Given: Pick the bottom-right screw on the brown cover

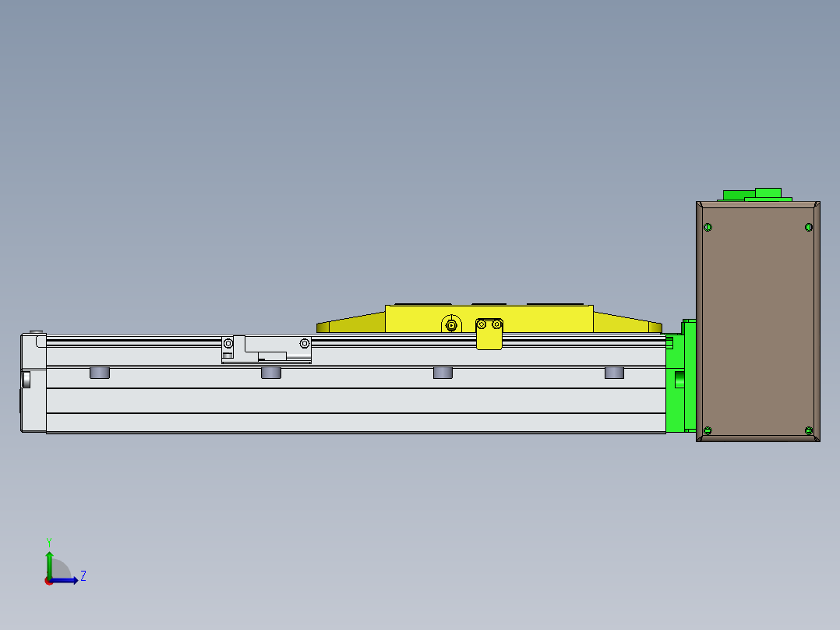Looking at the screenshot, I should tap(809, 430).
